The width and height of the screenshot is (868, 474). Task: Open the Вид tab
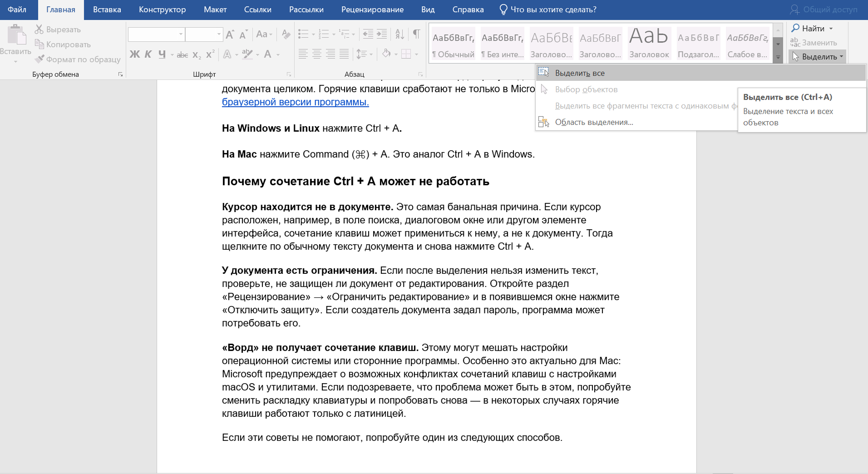coord(428,10)
